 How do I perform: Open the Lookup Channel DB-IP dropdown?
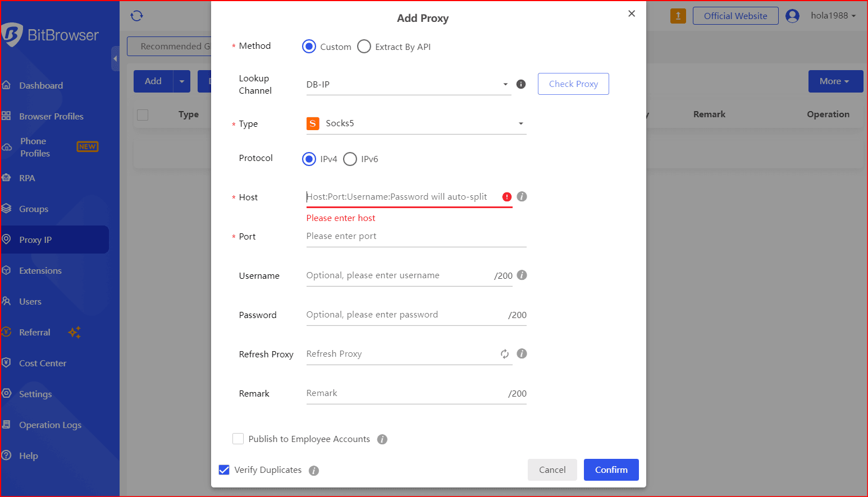(408, 85)
